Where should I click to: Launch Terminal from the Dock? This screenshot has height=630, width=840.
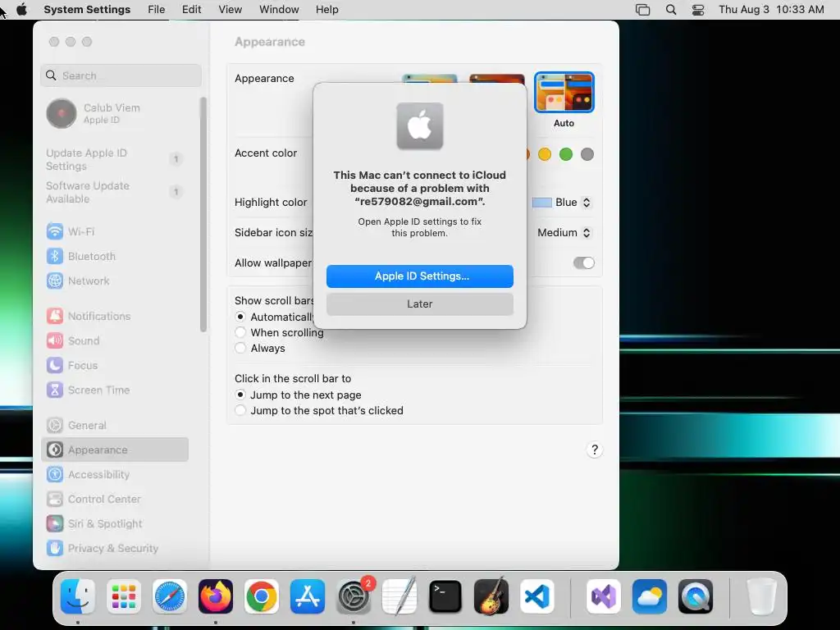click(x=445, y=596)
